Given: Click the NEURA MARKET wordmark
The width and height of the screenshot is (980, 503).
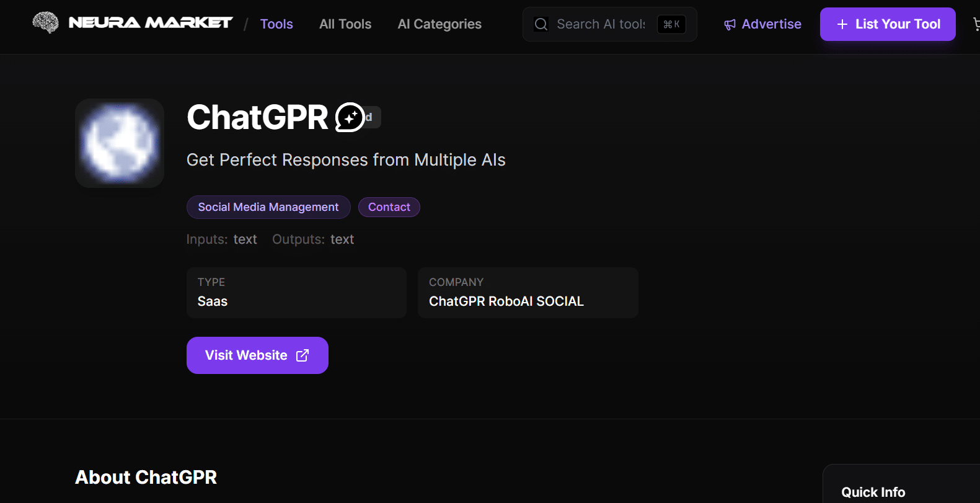Looking at the screenshot, I should point(151,23).
